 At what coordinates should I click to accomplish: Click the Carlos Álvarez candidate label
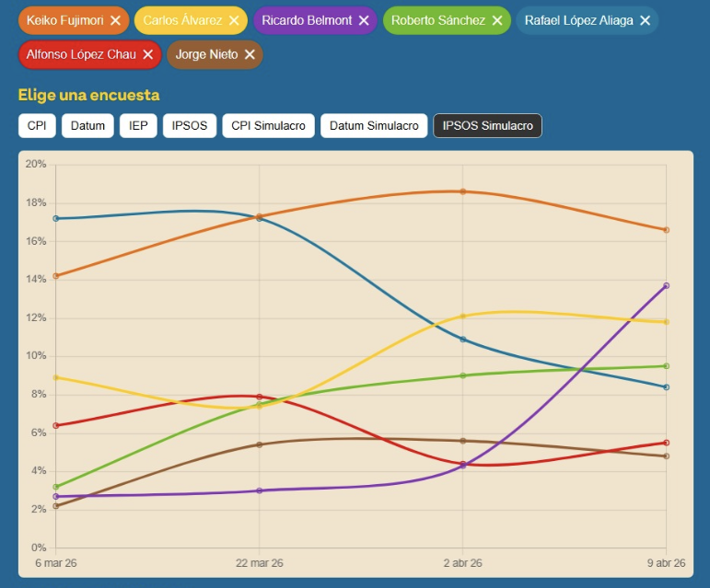pos(182,20)
